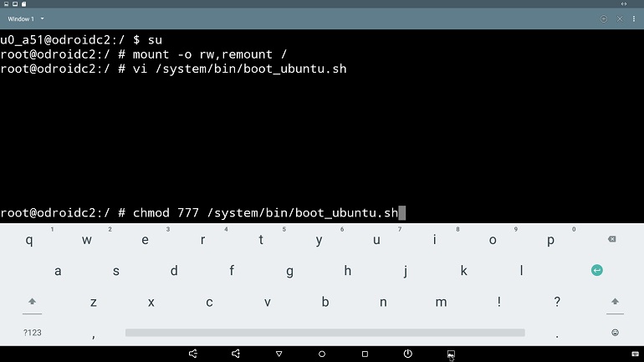Tap the comma key
The height and width of the screenshot is (362, 644).
(x=94, y=336)
